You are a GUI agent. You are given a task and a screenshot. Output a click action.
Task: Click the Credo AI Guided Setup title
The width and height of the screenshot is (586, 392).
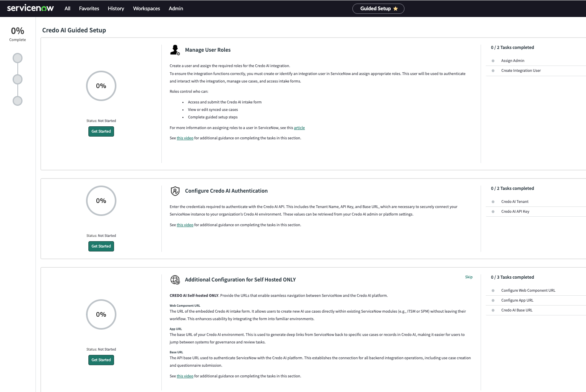74,30
